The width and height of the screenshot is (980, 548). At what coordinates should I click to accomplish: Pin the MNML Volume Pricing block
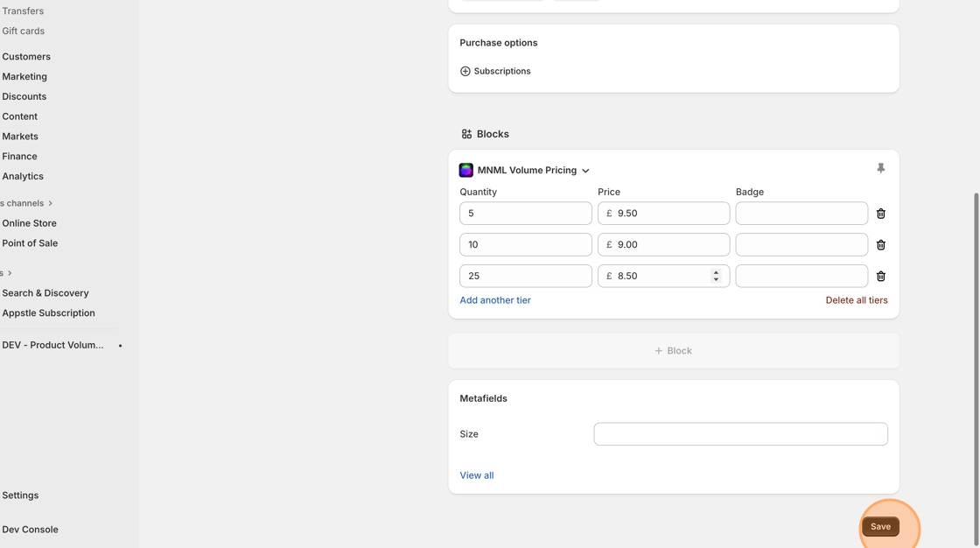tap(880, 168)
